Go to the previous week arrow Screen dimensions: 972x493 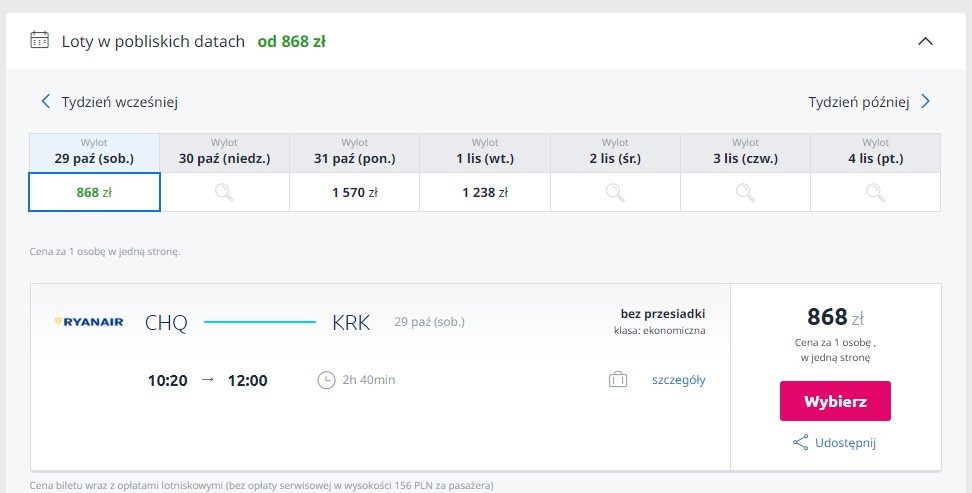(45, 101)
